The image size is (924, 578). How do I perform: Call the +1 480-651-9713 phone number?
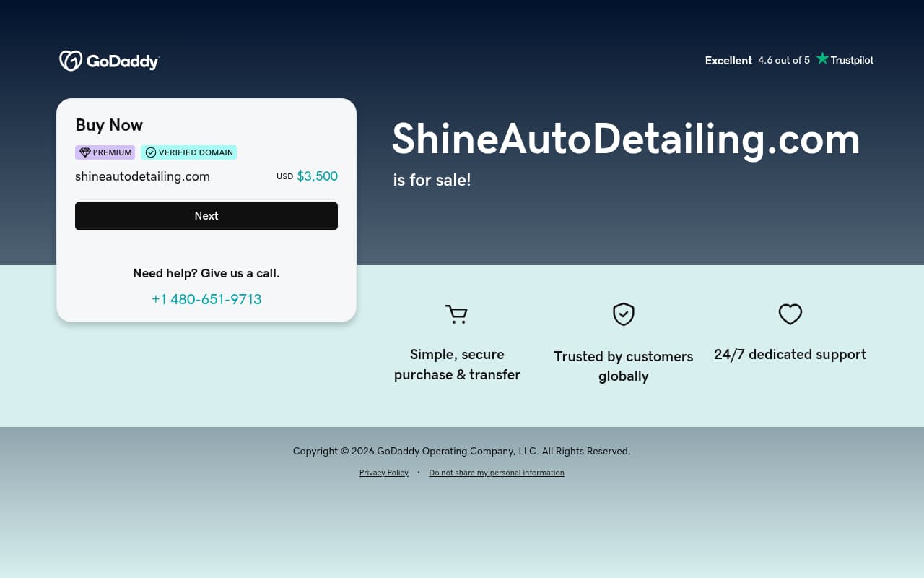(x=206, y=299)
